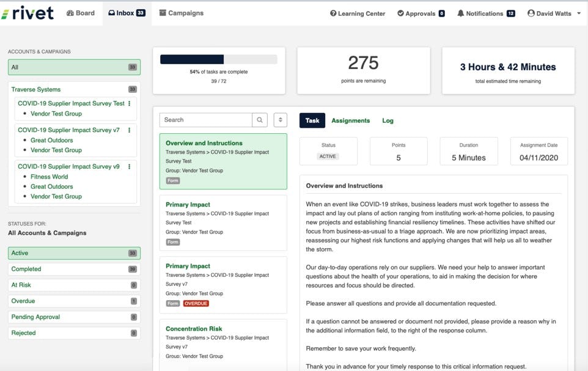This screenshot has width=588, height=371.
Task: Open the Board view icon
Action: tap(70, 12)
